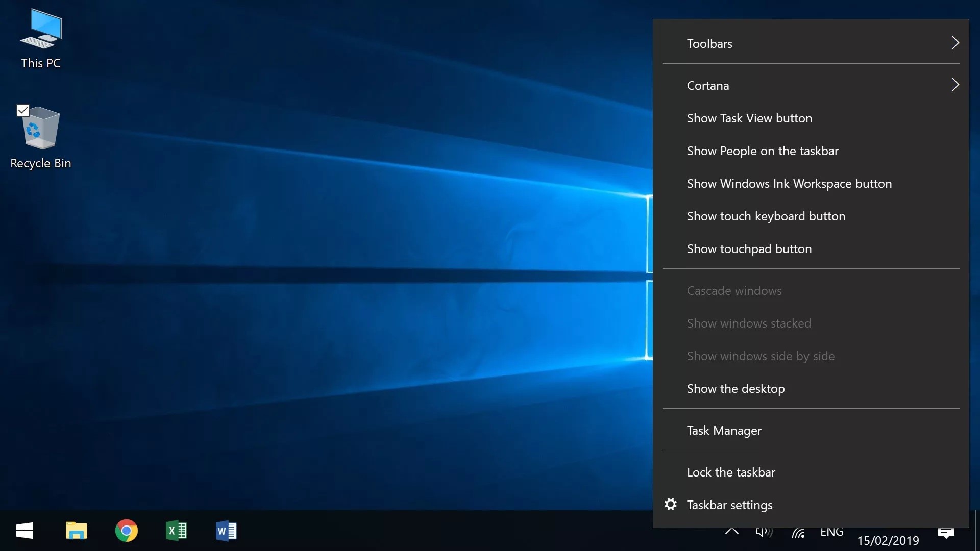
Task: Expand the Cortana submenu arrow
Action: [x=955, y=85]
